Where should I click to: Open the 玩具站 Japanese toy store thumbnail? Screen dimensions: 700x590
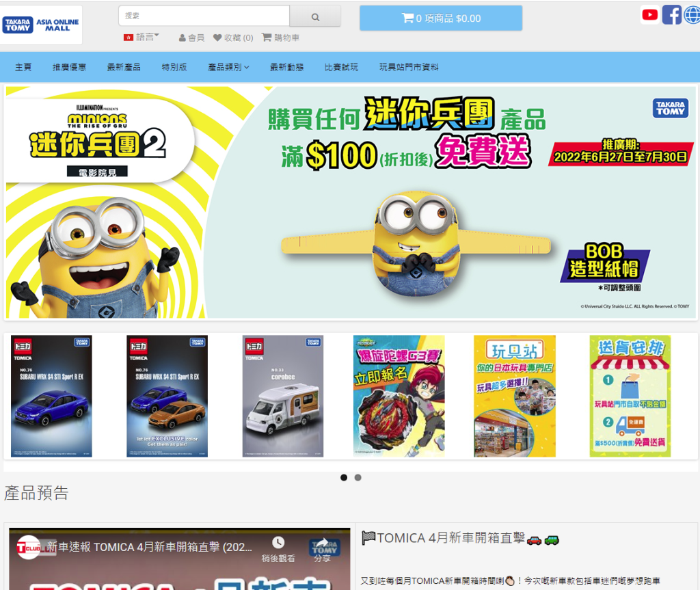(515, 396)
